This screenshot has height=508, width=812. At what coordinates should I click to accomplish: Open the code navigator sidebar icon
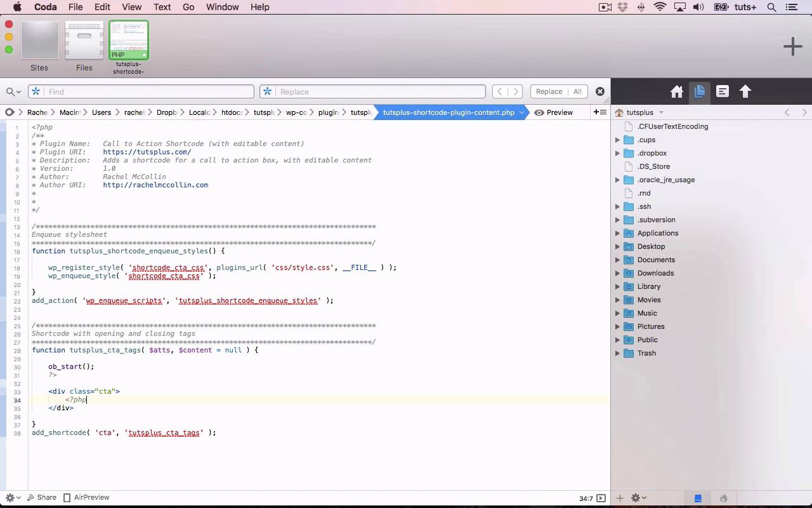(723, 92)
